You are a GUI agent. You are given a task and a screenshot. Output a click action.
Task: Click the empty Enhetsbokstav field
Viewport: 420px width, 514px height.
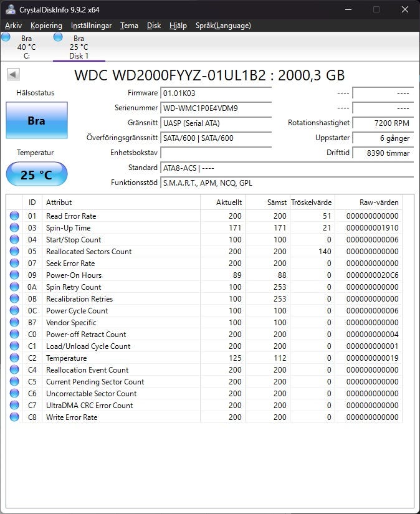tap(216, 153)
